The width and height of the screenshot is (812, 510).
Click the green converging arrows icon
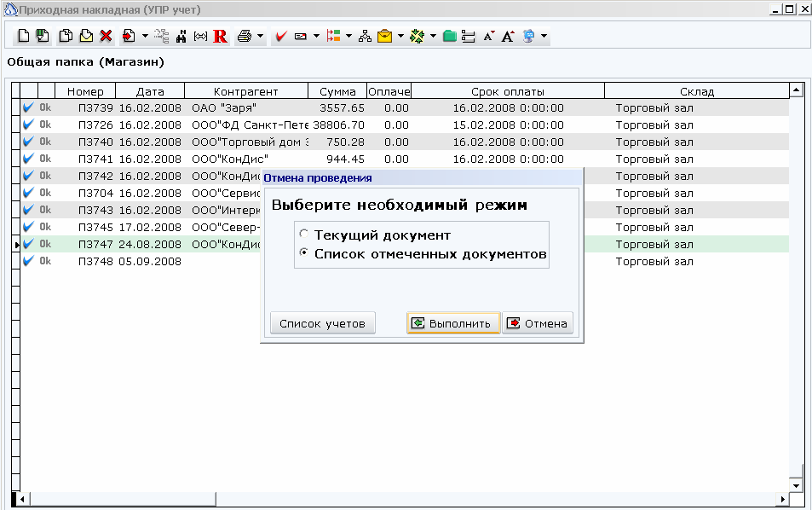tap(417, 36)
